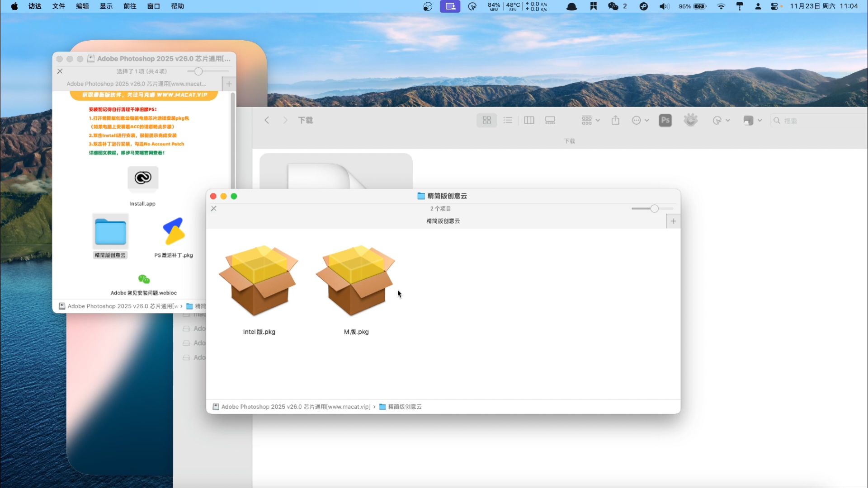The width and height of the screenshot is (868, 488).
Task: Click the 精简版创意云 path bar folder in front window
Action: [x=400, y=407]
